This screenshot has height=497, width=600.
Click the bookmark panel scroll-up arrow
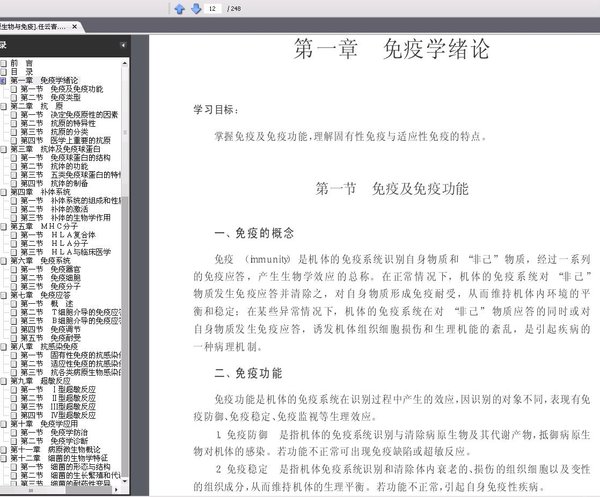(125, 63)
